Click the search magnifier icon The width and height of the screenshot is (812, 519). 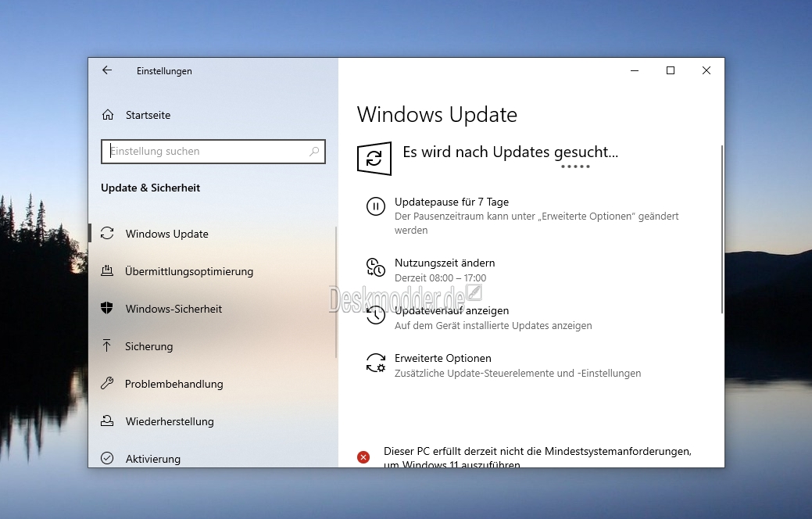click(314, 152)
